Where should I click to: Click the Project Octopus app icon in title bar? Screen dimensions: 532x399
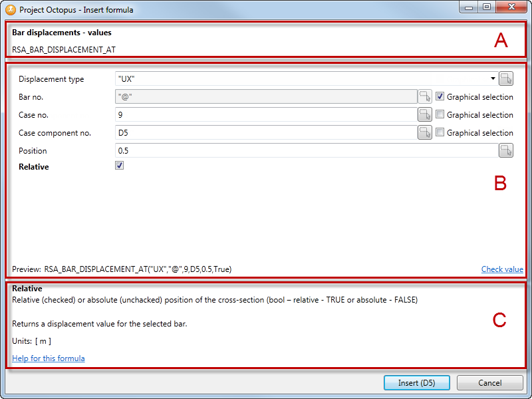click(x=11, y=9)
